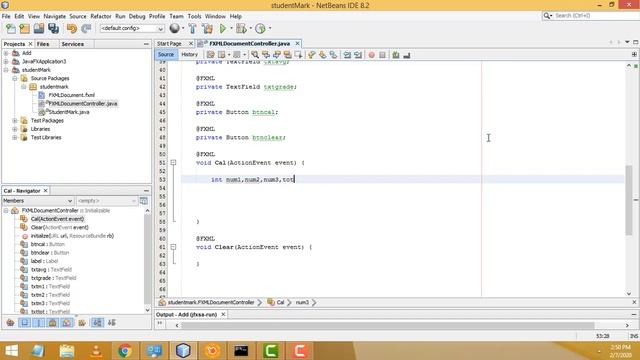Click the Redo arrow icon
640x360 pixels.
tap(86, 28)
